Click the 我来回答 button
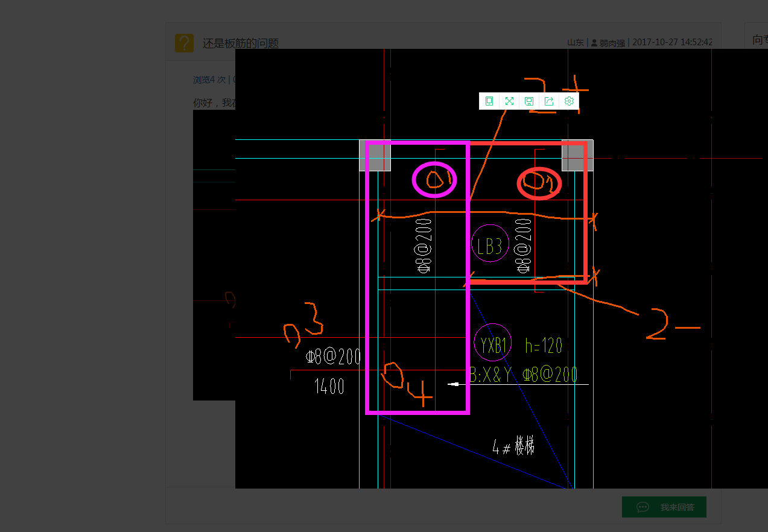Image resolution: width=768 pixels, height=532 pixels. tap(664, 507)
